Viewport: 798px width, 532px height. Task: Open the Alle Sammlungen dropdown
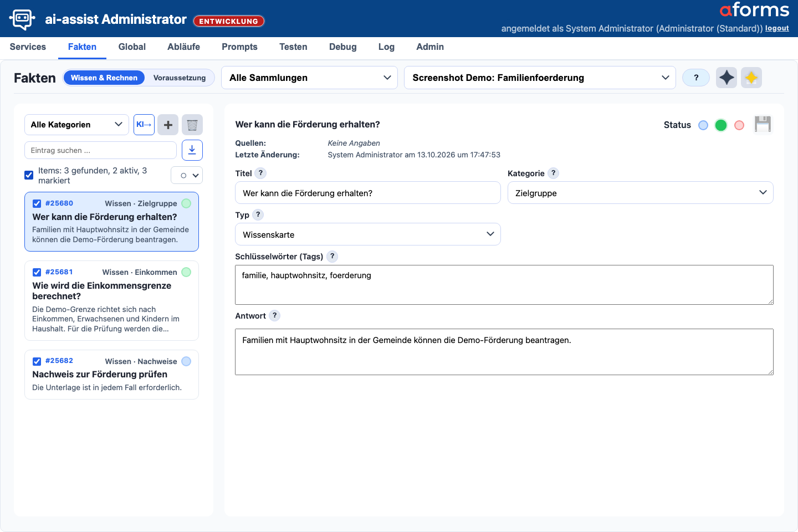[309, 78]
